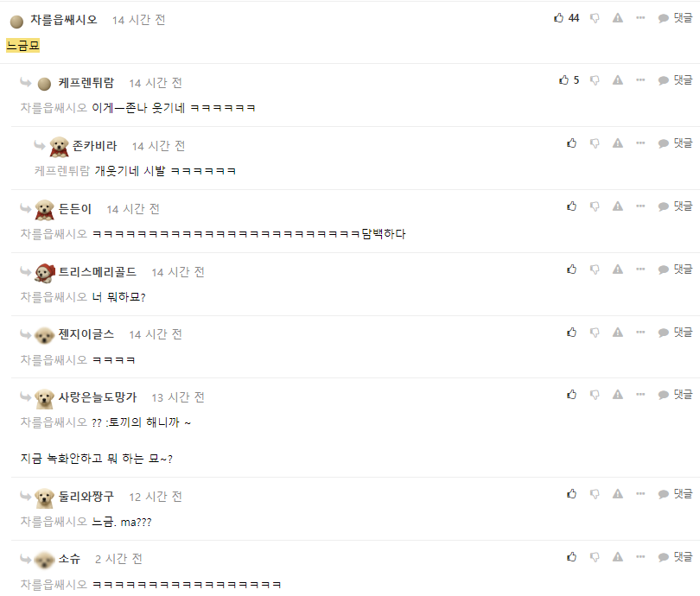This screenshot has height=596, width=700.
Task: Open 둘리와짱구's username link
Action: (86, 497)
